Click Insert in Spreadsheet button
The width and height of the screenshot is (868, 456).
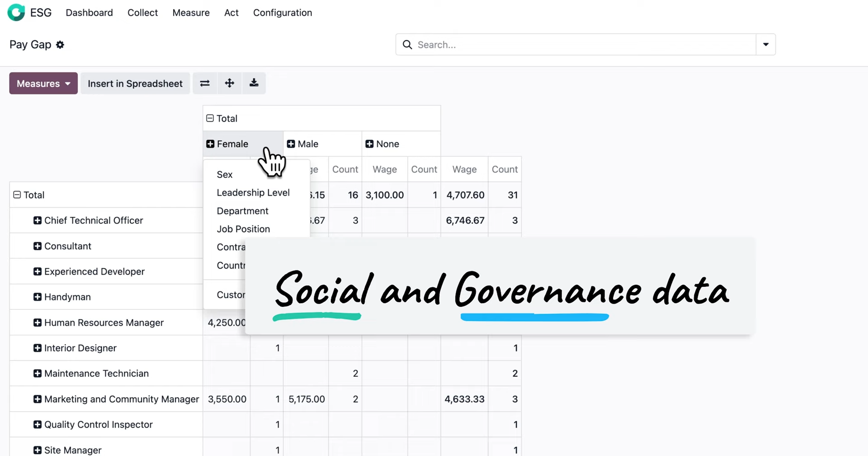point(135,83)
